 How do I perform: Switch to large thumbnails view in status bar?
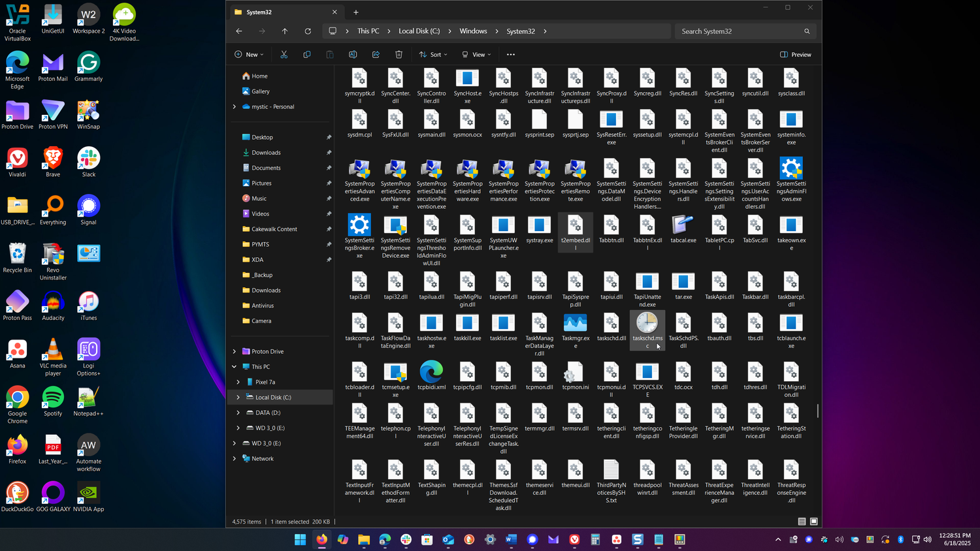pos(814,522)
